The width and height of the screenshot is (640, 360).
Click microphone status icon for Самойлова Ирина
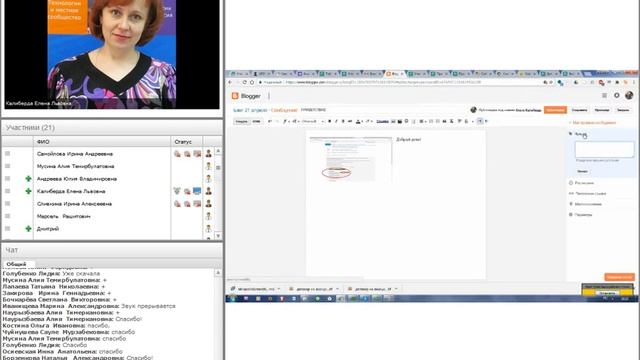click(x=177, y=154)
